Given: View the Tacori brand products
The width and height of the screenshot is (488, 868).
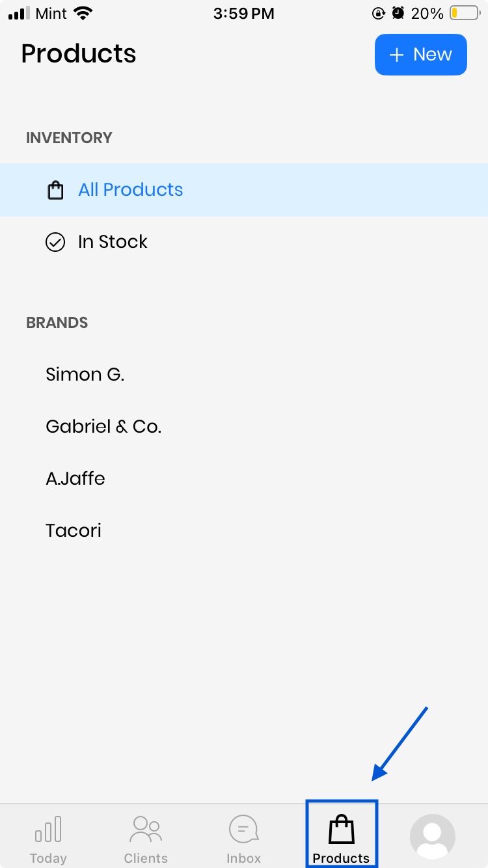Looking at the screenshot, I should point(74,531).
